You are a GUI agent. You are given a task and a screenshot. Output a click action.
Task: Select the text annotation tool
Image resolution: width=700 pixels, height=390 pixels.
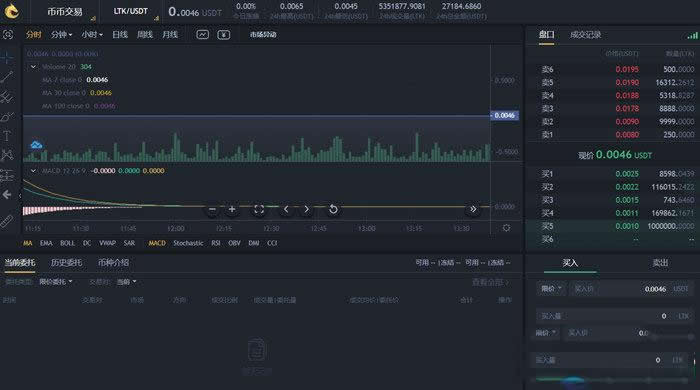(7, 136)
